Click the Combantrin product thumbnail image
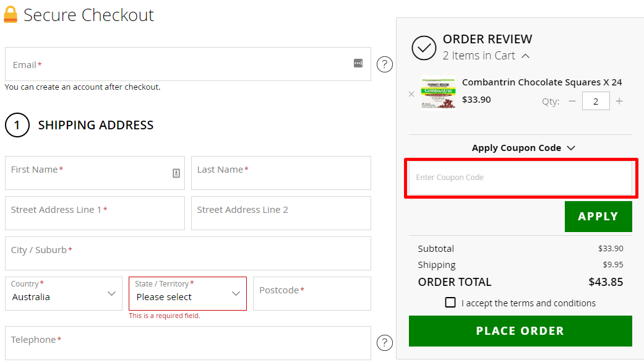This screenshot has height=362, width=644. 438,94
